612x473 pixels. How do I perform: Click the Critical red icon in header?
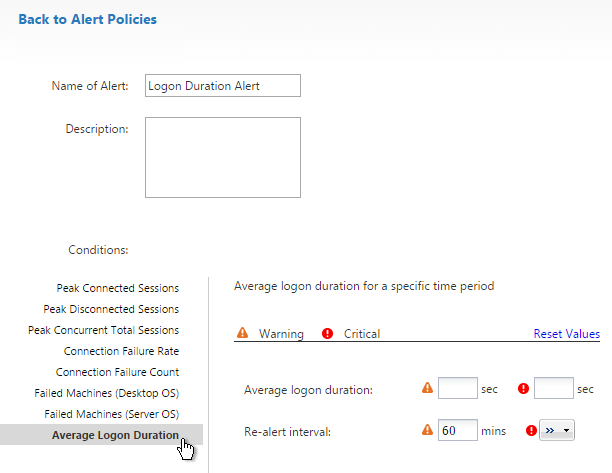click(x=327, y=333)
